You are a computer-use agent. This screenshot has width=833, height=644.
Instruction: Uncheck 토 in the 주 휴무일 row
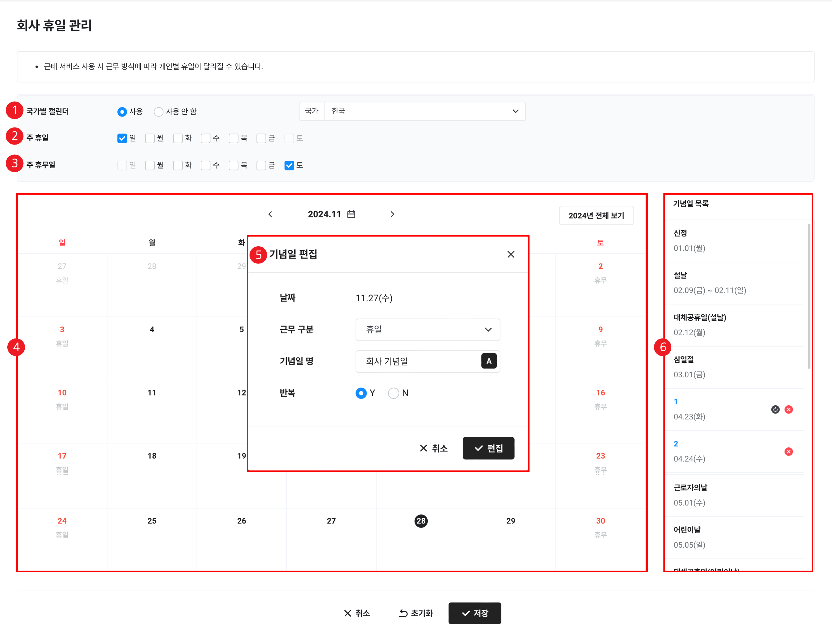click(x=289, y=166)
